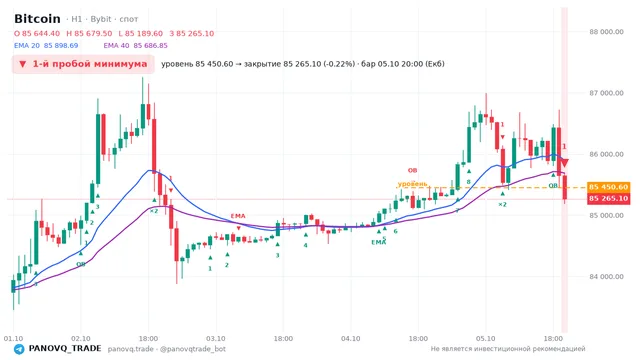Click the 'уровень 85 450.60 → закрытие' description line
The image size is (640, 360).
tap(303, 64)
